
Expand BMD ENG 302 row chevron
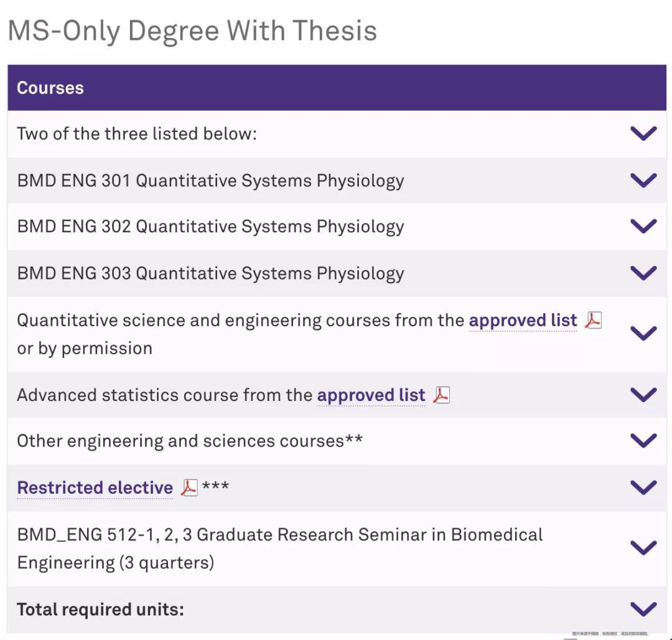coord(644,226)
